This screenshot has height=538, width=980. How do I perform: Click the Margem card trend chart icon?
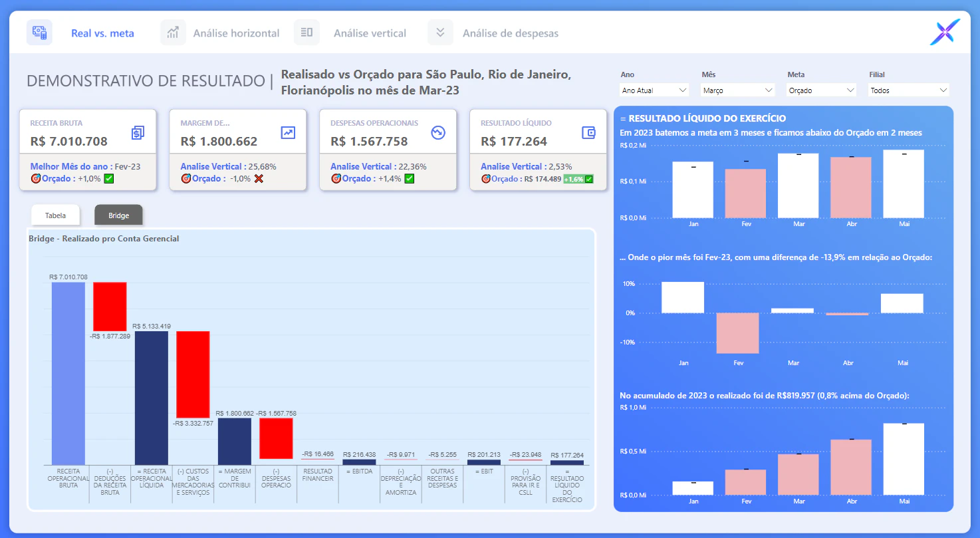click(288, 132)
